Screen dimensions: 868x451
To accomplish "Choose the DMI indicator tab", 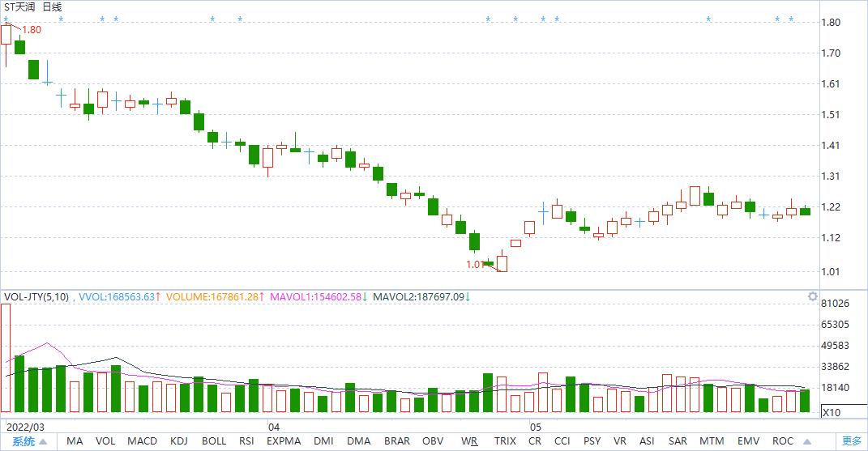I will (323, 441).
